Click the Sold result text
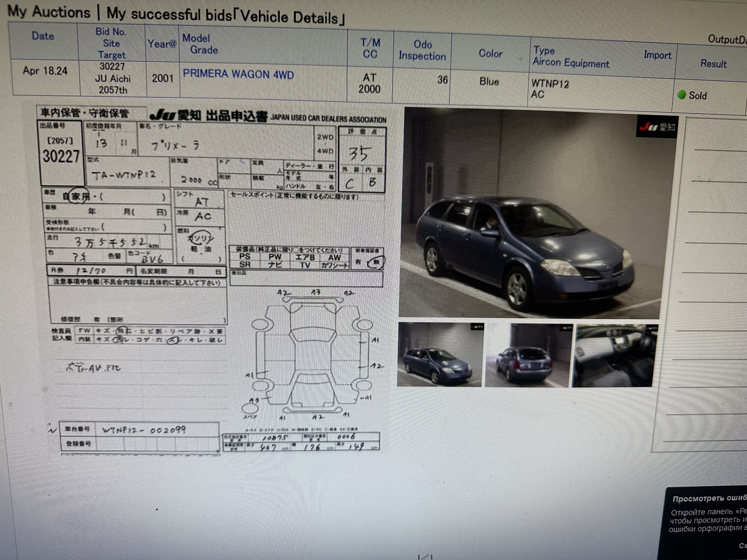747x560 pixels. [x=698, y=96]
